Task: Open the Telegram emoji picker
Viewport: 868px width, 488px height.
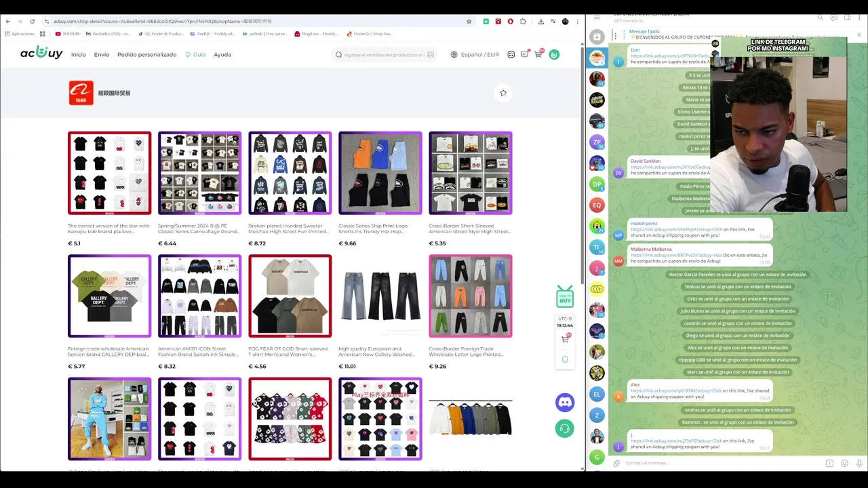Action: coord(844,464)
